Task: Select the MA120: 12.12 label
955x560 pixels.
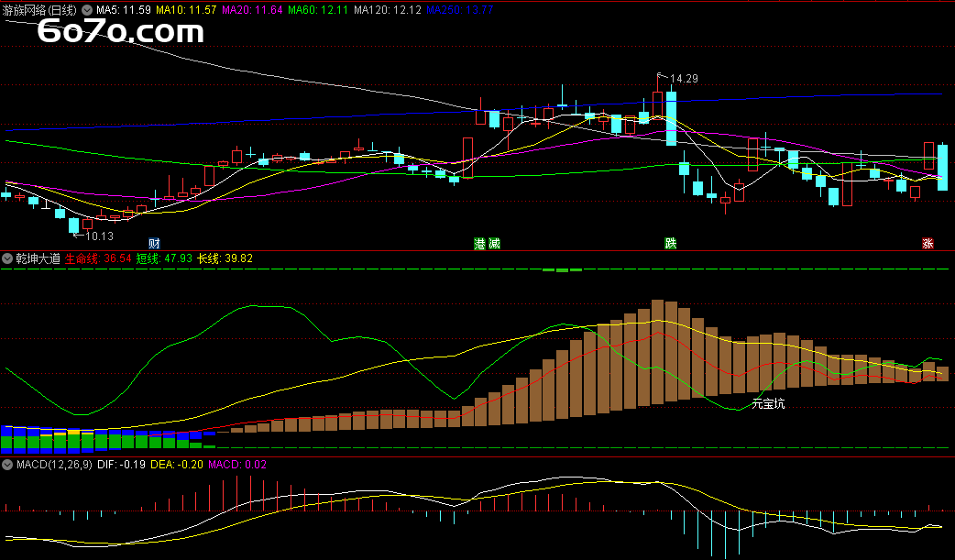Action: click(388, 10)
